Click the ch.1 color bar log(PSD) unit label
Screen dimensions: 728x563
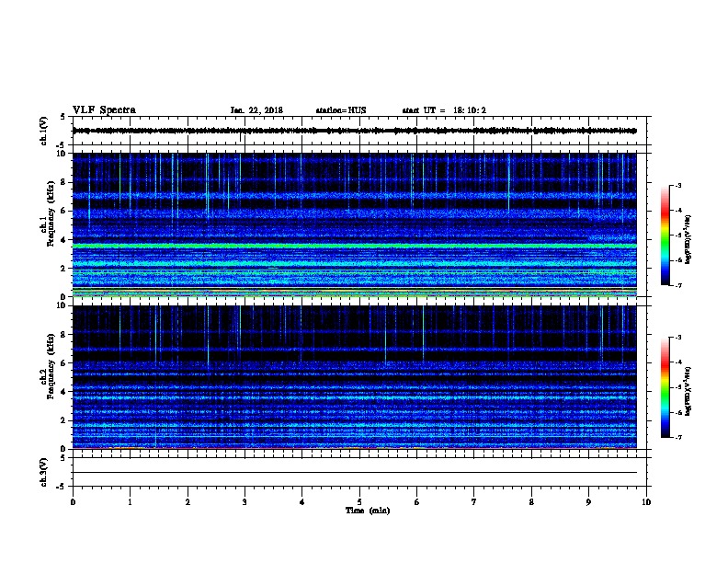click(688, 239)
